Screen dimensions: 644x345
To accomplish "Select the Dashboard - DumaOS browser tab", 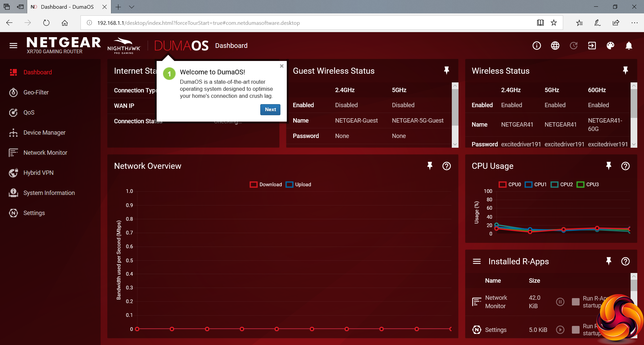I will click(68, 7).
